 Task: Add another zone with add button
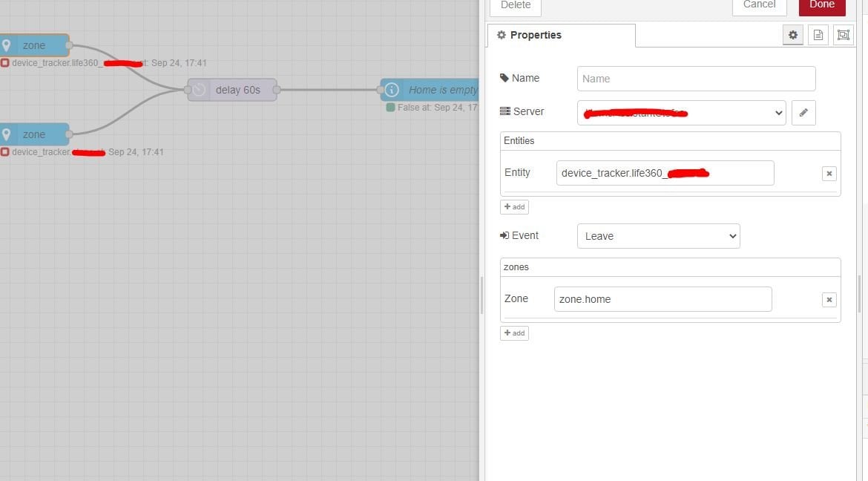click(x=514, y=333)
